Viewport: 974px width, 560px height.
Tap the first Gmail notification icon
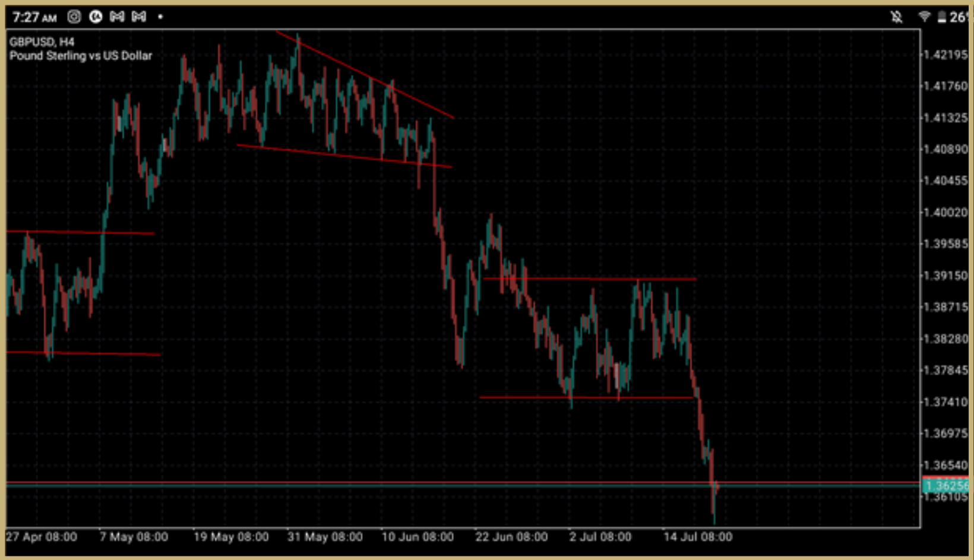116,17
